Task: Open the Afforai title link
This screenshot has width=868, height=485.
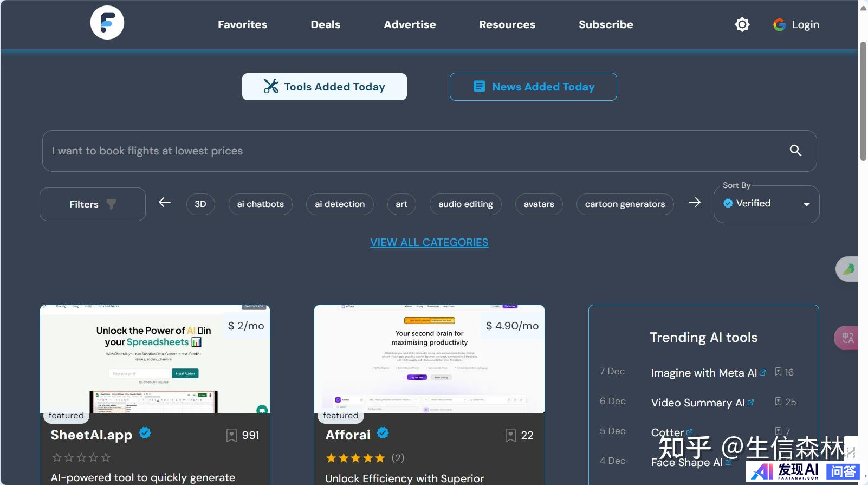Action: pyautogui.click(x=348, y=435)
